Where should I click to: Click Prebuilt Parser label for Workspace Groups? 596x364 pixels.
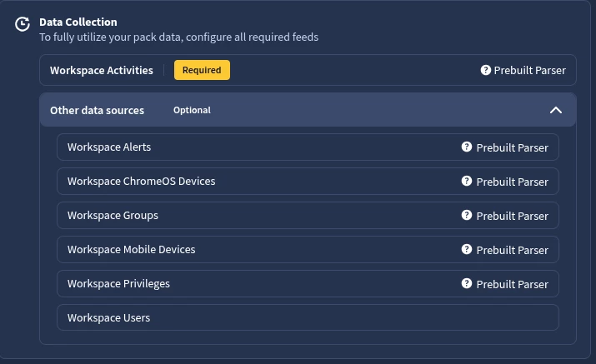click(x=512, y=216)
